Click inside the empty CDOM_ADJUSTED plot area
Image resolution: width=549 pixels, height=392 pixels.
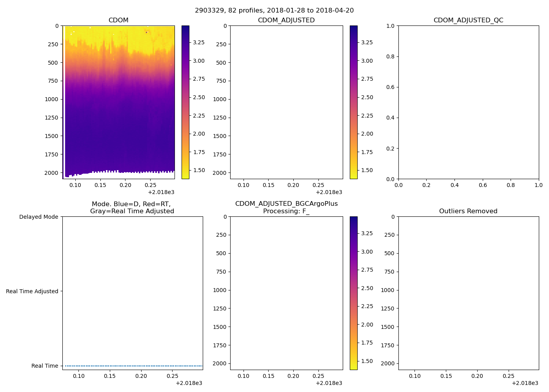click(x=286, y=102)
